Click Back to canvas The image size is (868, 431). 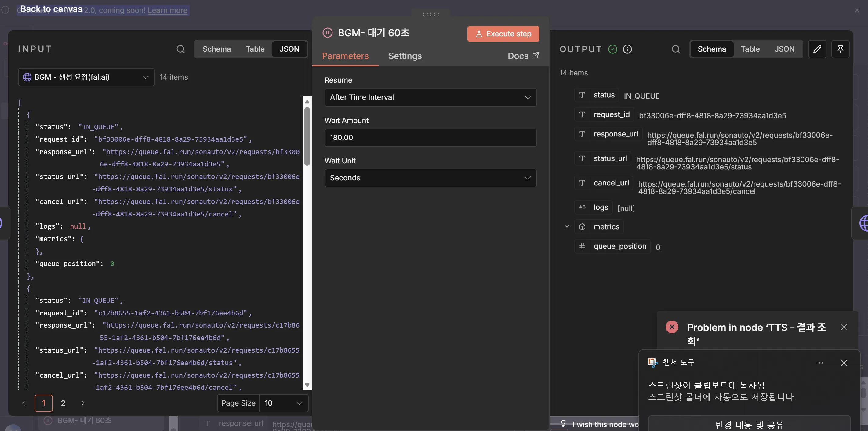tap(51, 9)
